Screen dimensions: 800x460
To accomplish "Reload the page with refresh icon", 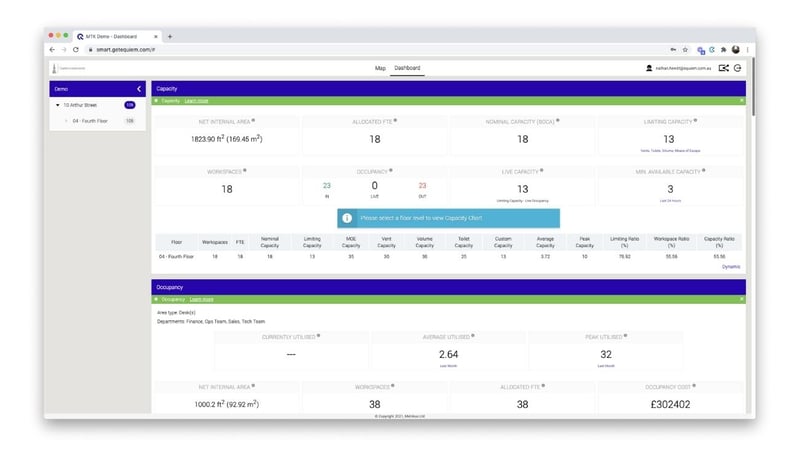I will coord(75,49).
